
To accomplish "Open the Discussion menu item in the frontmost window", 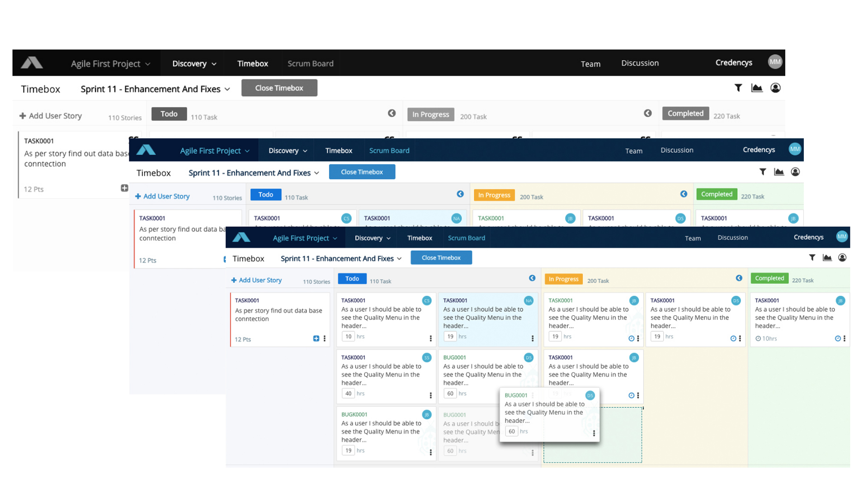I will (x=732, y=238).
